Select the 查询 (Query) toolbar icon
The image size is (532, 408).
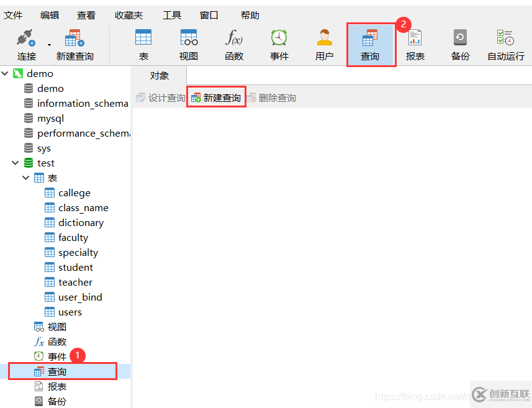(370, 45)
